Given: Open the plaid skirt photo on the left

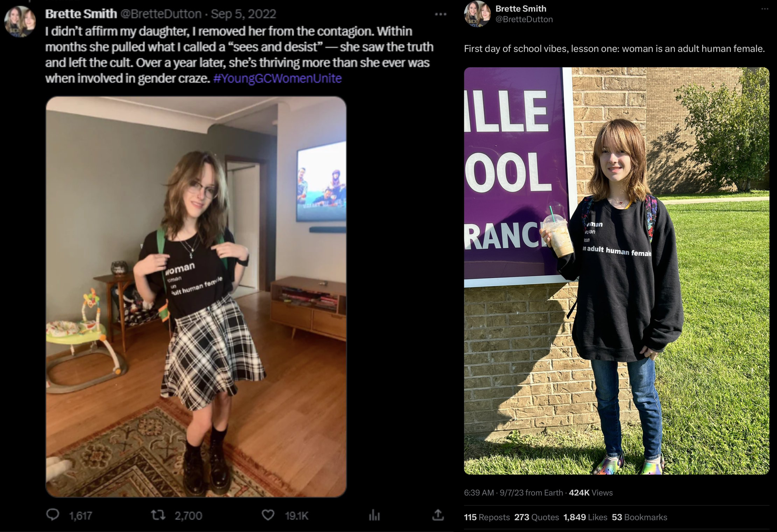Looking at the screenshot, I should [x=196, y=297].
